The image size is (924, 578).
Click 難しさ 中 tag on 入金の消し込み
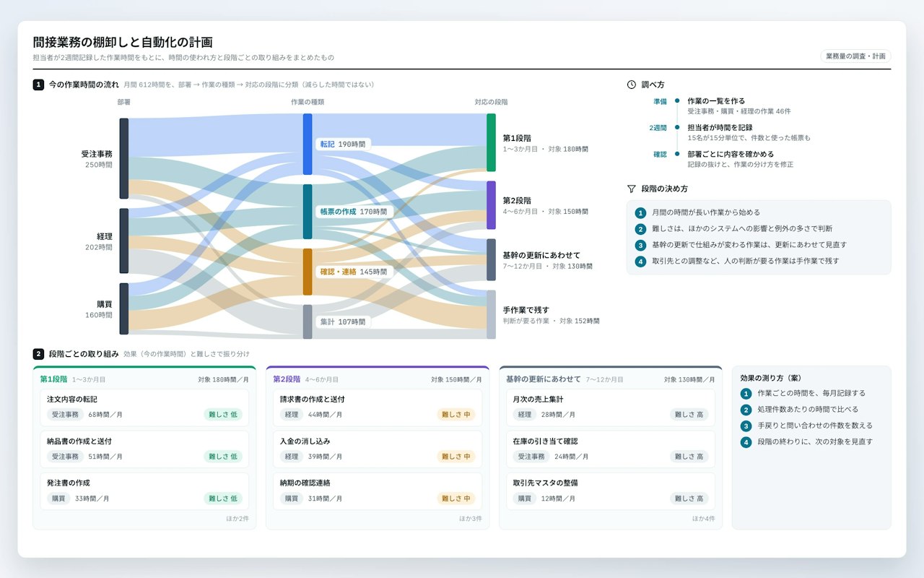(x=456, y=457)
